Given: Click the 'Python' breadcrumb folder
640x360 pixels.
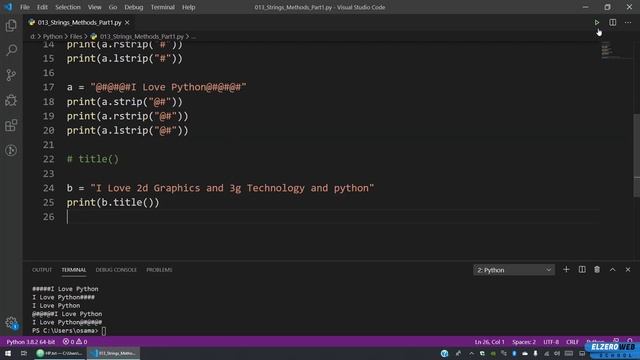Looking at the screenshot, I should [53, 36].
